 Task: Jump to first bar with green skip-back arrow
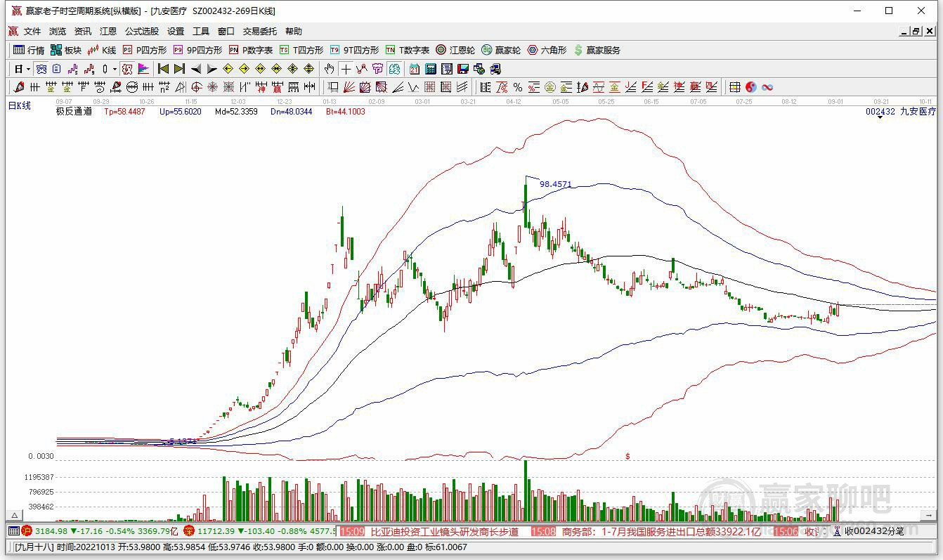pos(163,69)
